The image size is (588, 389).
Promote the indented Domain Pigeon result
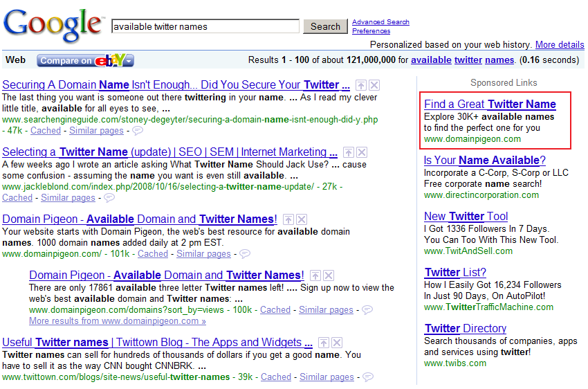point(315,275)
